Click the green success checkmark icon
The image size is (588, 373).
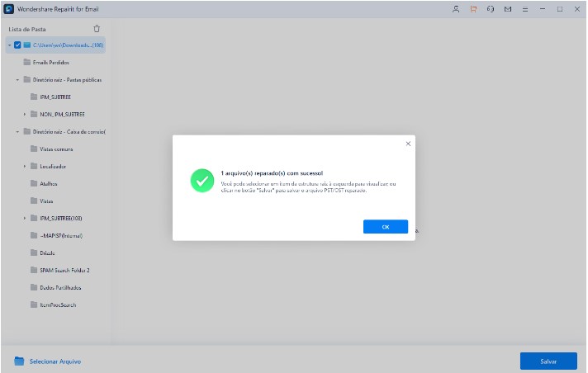point(202,181)
